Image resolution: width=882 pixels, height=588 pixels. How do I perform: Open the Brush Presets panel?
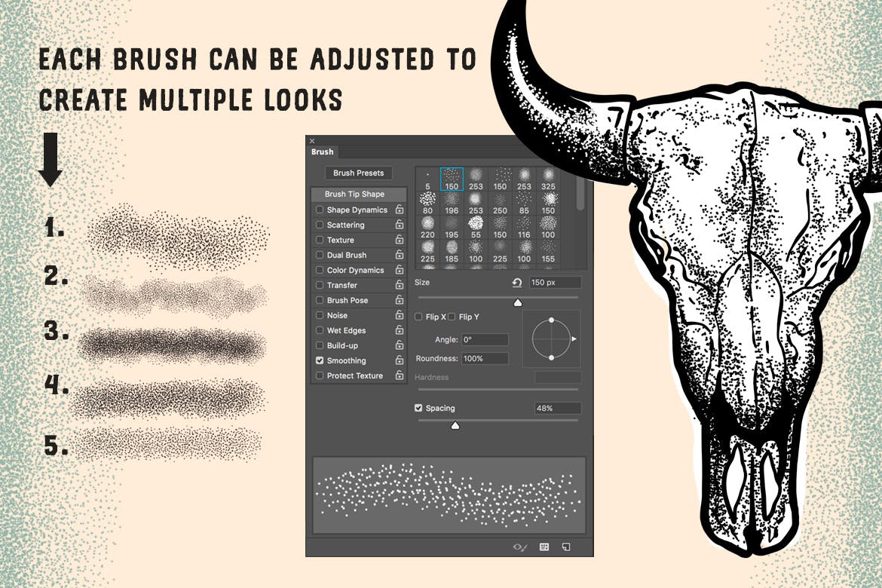358,173
